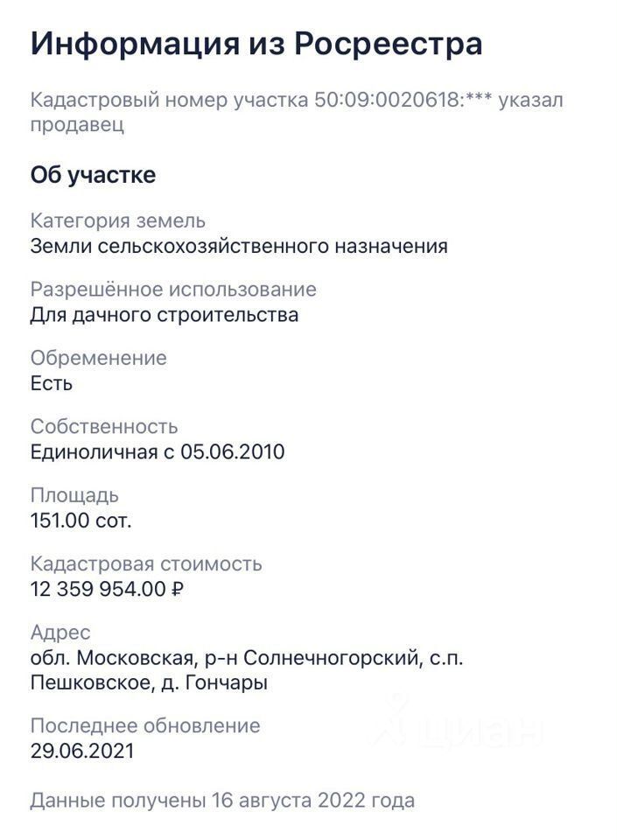Click the Собственность label
This screenshot has height=840, width=617.
click(x=104, y=426)
